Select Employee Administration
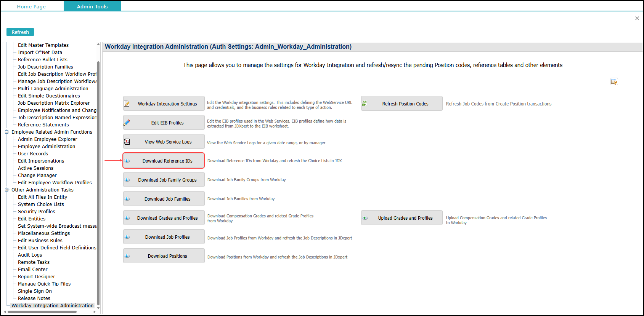Image resolution: width=644 pixels, height=316 pixels. coord(47,147)
